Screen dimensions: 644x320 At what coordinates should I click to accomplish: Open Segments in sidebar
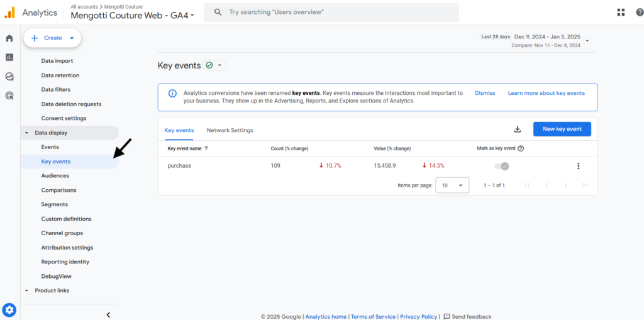[55, 204]
